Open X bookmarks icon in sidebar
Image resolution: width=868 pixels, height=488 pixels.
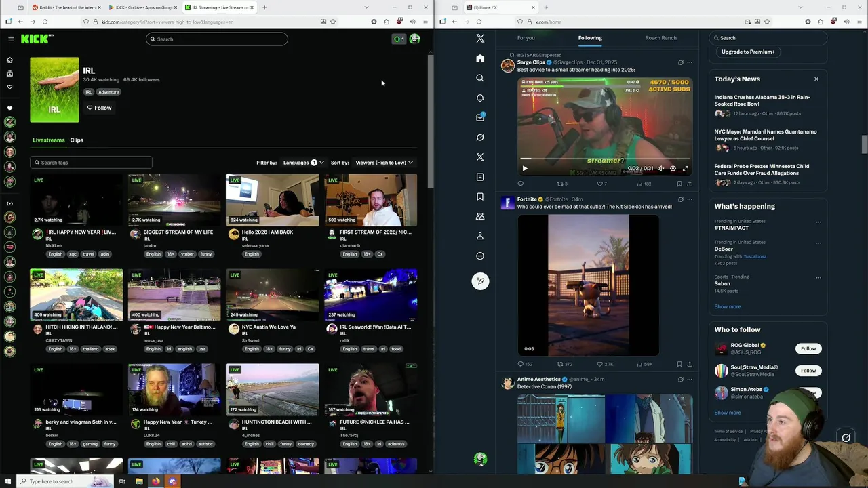point(480,197)
